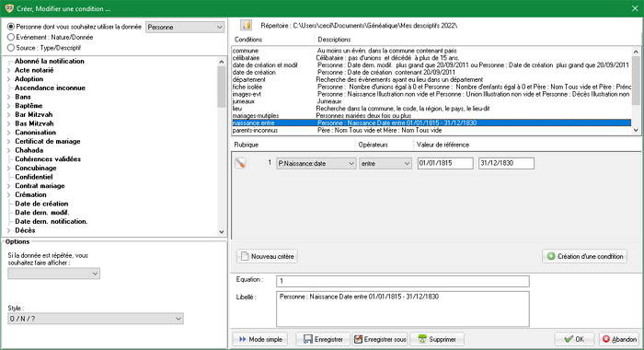Confirm with the OK button
The width and height of the screenshot is (644, 350).
574,339
